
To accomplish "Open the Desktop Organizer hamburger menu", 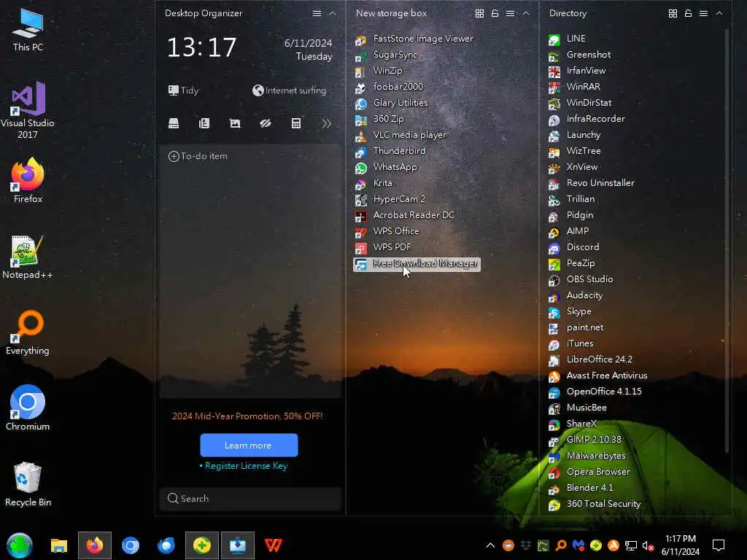I will coord(317,13).
